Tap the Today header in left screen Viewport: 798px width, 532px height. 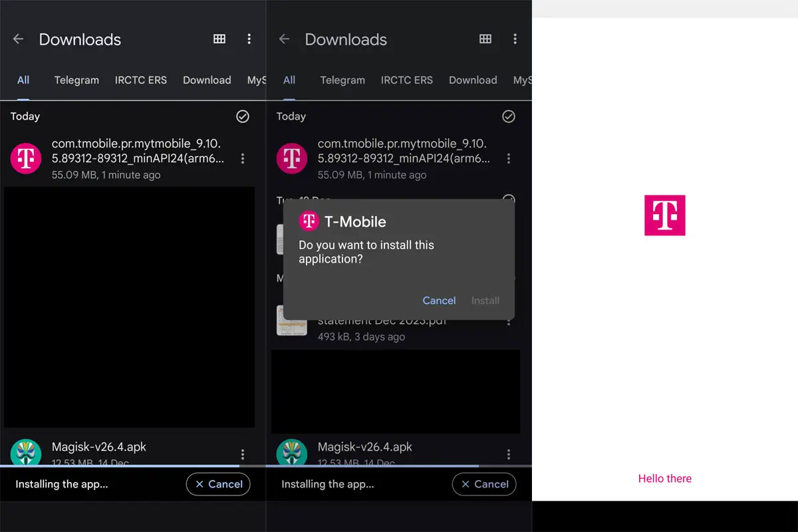(25, 116)
